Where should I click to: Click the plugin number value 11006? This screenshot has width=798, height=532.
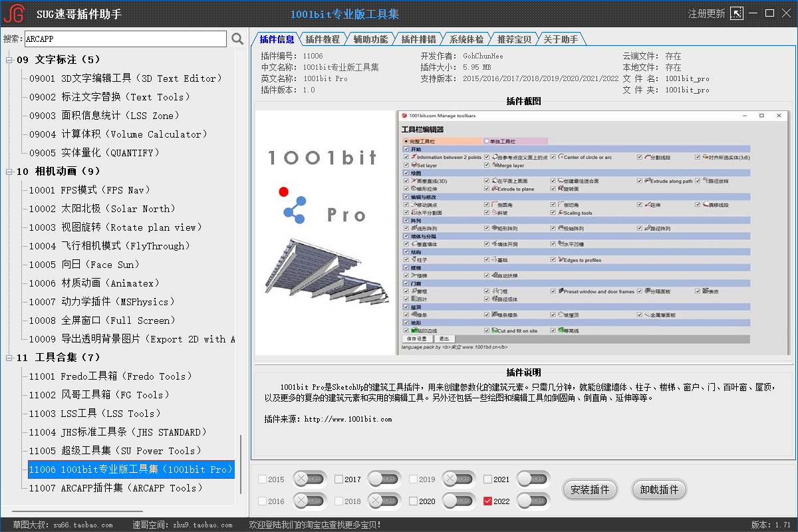tap(313, 57)
